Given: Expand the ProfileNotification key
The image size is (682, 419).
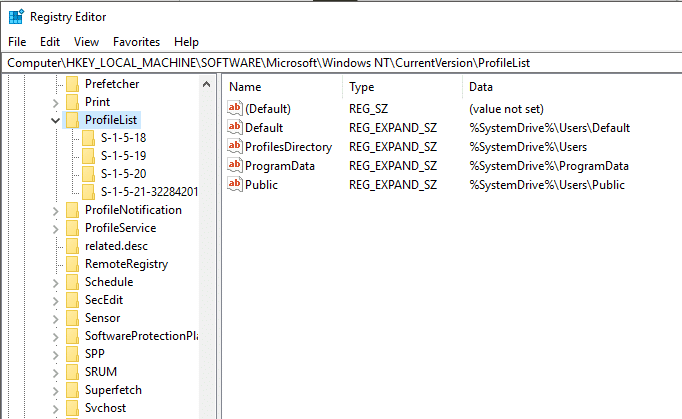Looking at the screenshot, I should tap(54, 210).
